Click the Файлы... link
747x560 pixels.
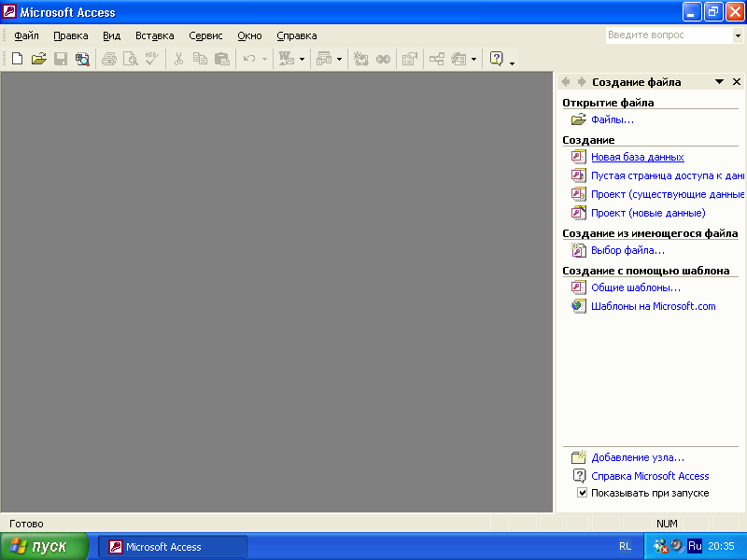coord(613,119)
